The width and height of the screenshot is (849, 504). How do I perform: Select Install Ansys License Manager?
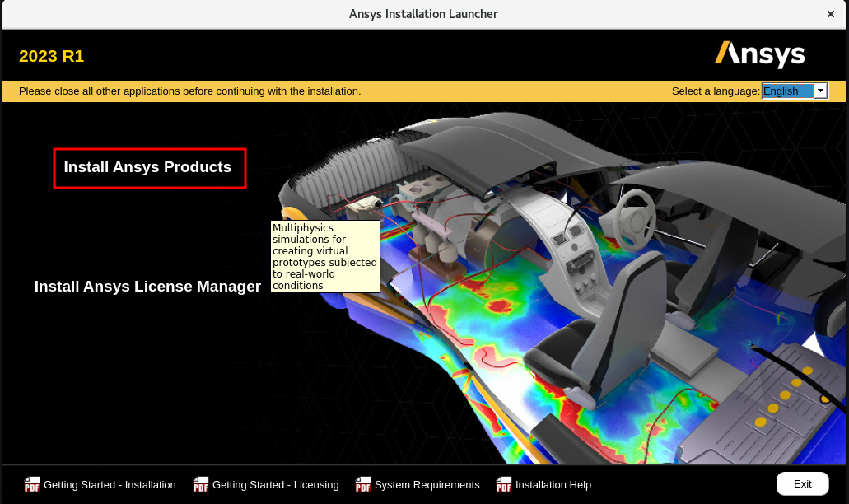(x=147, y=287)
